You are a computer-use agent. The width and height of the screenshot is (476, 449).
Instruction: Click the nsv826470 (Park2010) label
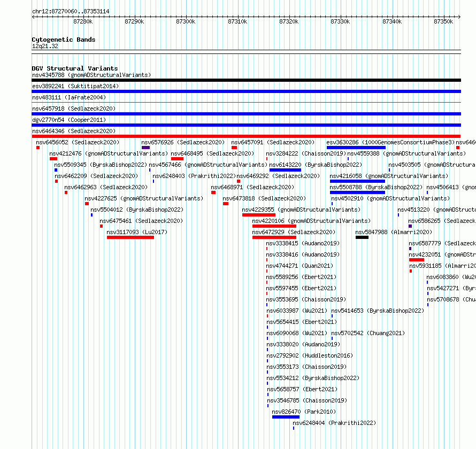point(304,412)
